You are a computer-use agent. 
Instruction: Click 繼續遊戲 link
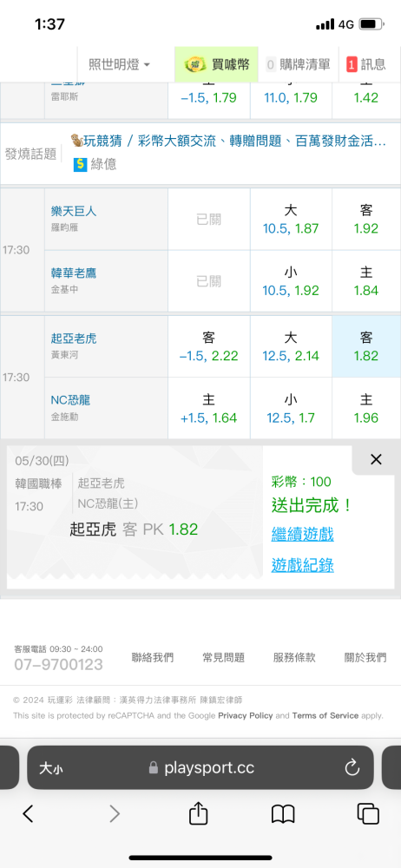coord(302,535)
